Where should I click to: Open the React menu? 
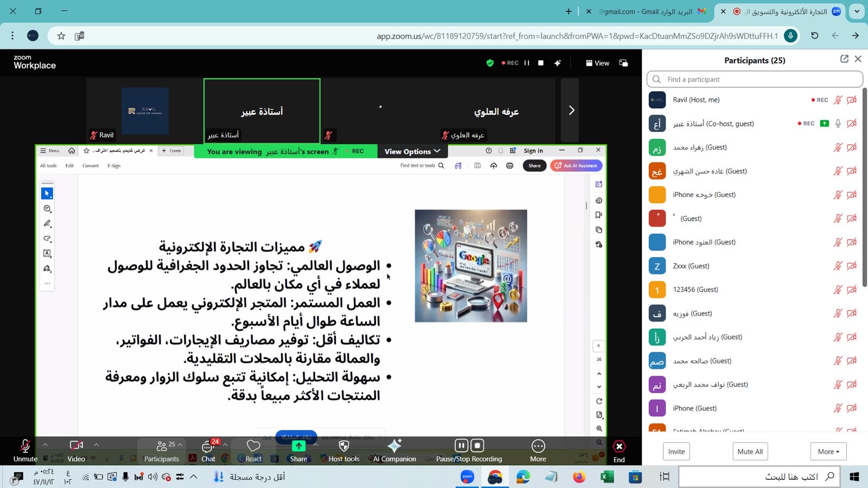tap(253, 451)
